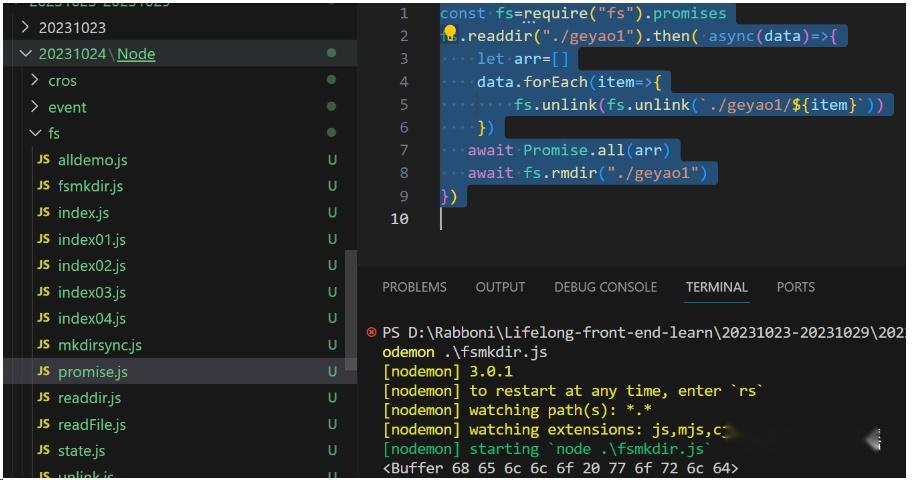The image size is (912, 480).
Task: Collapse the fs folder
Action: [35, 133]
